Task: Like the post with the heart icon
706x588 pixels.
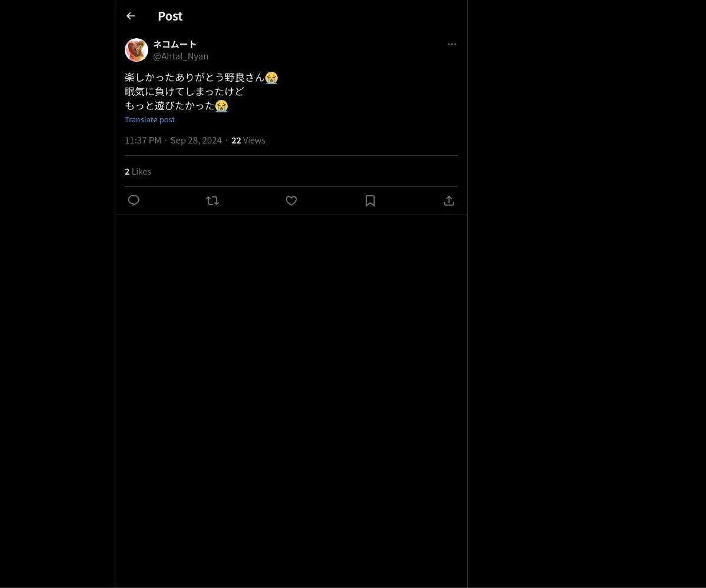Action: pyautogui.click(x=291, y=201)
